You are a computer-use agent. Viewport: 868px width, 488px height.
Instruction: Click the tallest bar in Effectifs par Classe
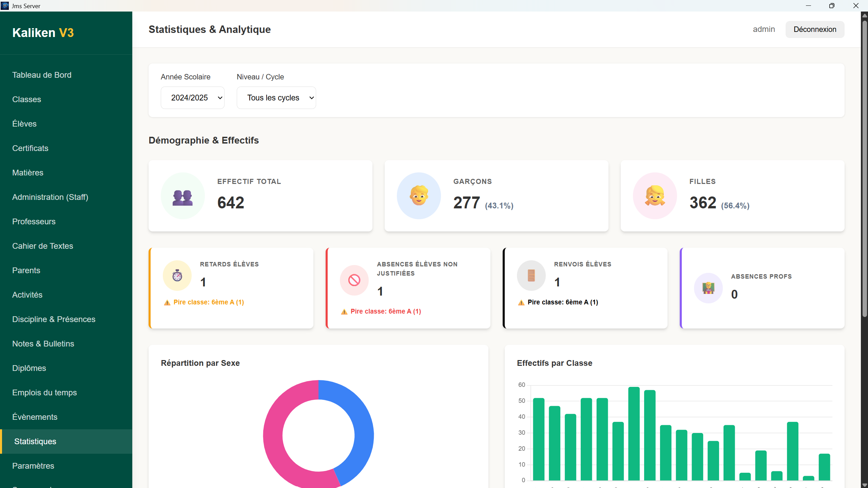[x=634, y=433]
